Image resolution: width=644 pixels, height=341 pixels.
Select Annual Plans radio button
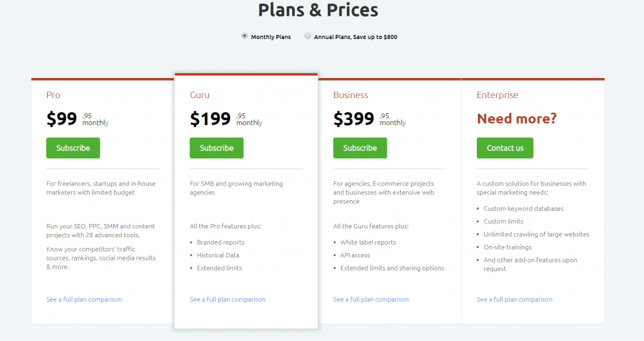[307, 36]
